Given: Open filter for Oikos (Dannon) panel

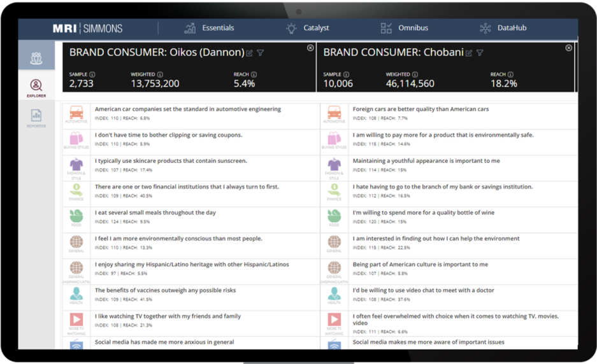Looking at the screenshot, I should click(260, 53).
